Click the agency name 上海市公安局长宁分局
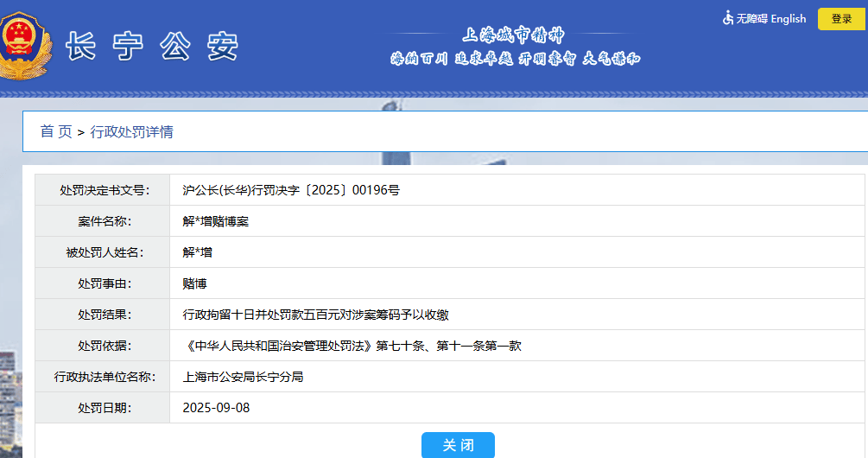This screenshot has height=458, width=868. coord(243,377)
